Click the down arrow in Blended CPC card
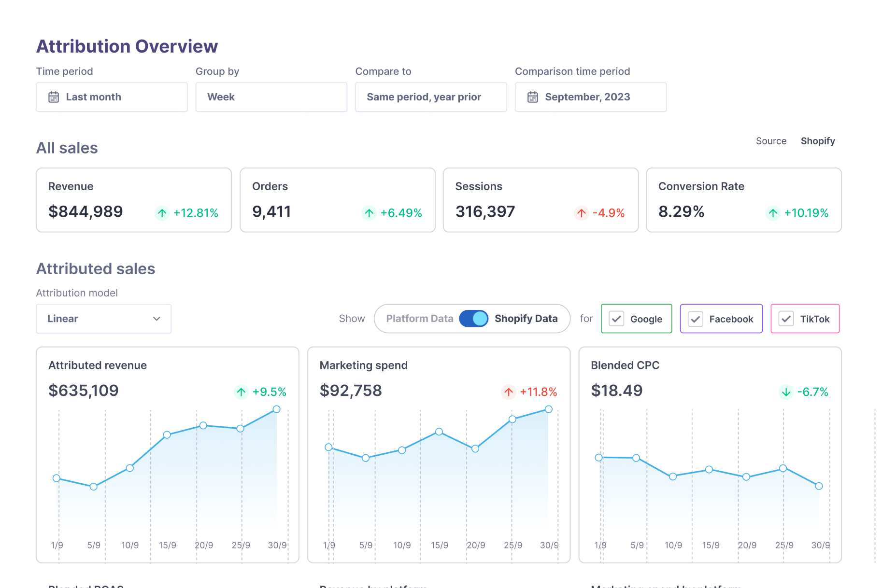Viewport: 882px width, 588px height. [786, 392]
